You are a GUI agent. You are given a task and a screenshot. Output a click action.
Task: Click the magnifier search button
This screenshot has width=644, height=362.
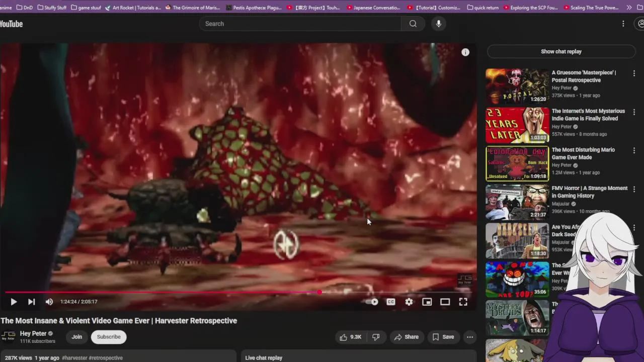click(x=413, y=24)
